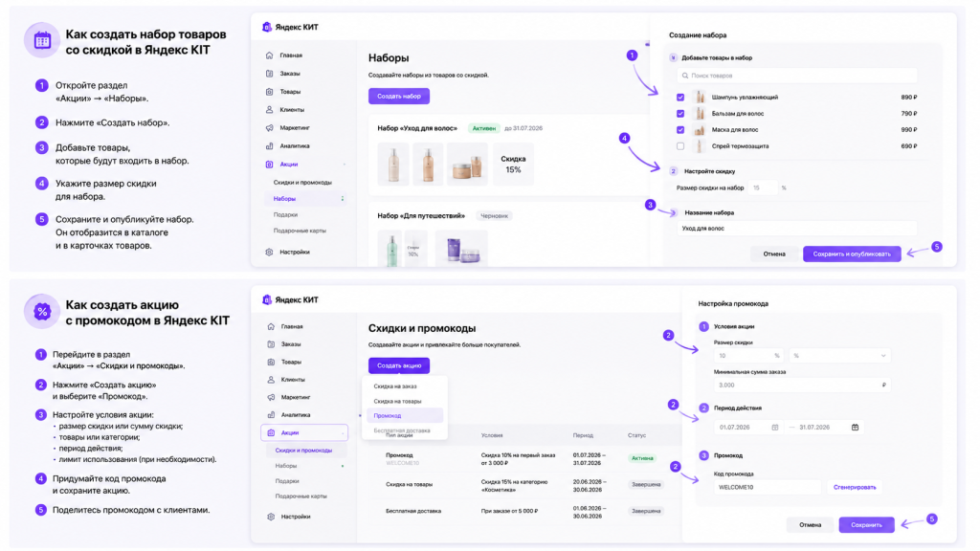980x551 pixels.
Task: Click the Размер скидки на набор field
Action: (763, 188)
